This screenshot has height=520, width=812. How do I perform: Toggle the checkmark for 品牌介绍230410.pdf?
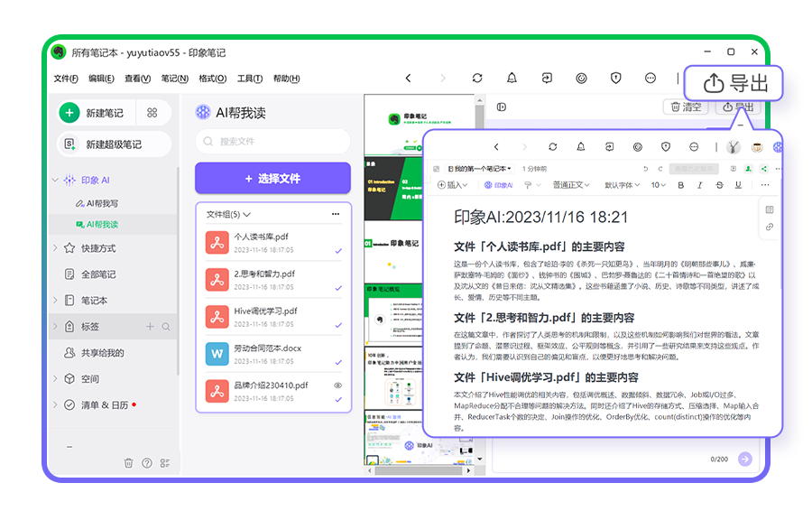click(338, 399)
